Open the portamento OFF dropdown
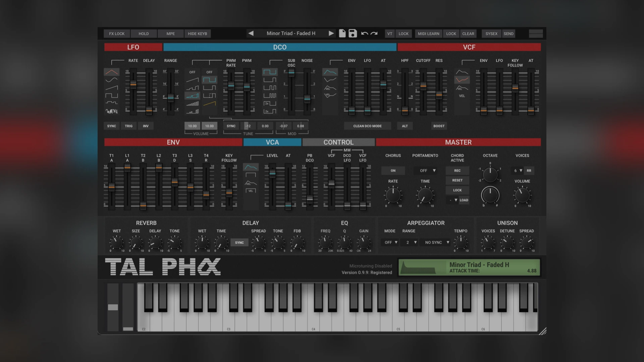 coord(427,171)
